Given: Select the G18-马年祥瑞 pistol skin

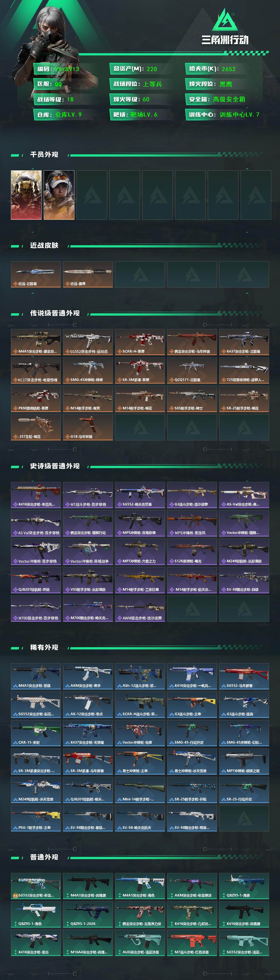Looking at the screenshot, I should 88,427.
